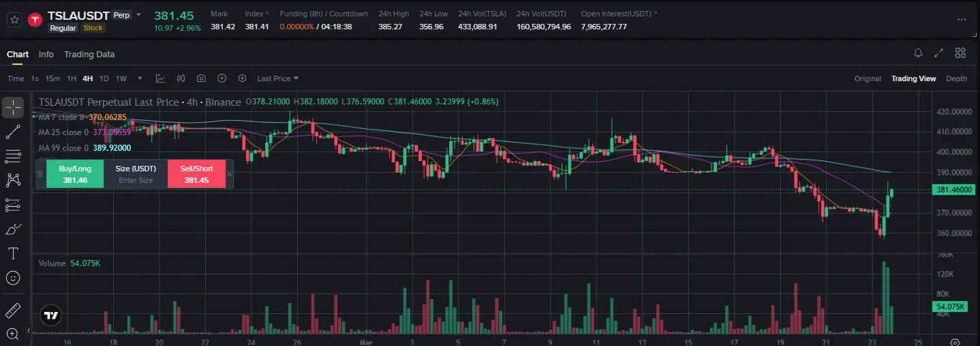
Task: Click the Buy/Long 381.46 button
Action: click(x=75, y=174)
